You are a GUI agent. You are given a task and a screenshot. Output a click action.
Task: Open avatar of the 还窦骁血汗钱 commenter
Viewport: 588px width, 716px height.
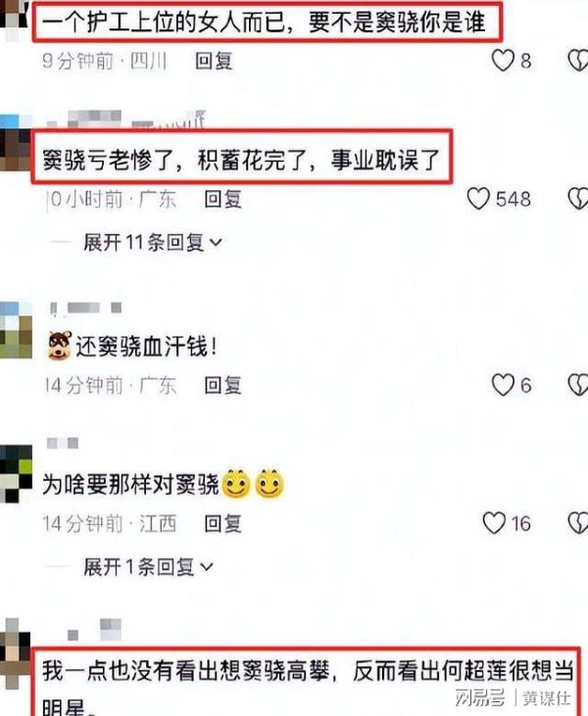coord(16,330)
